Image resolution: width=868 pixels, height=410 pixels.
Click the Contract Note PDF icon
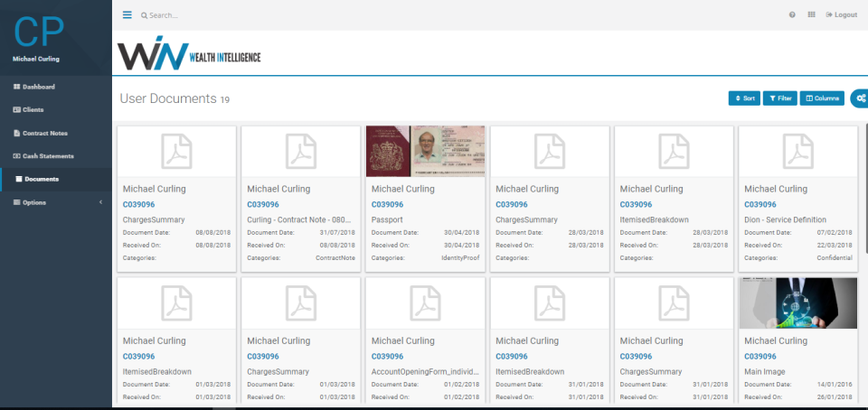point(300,152)
